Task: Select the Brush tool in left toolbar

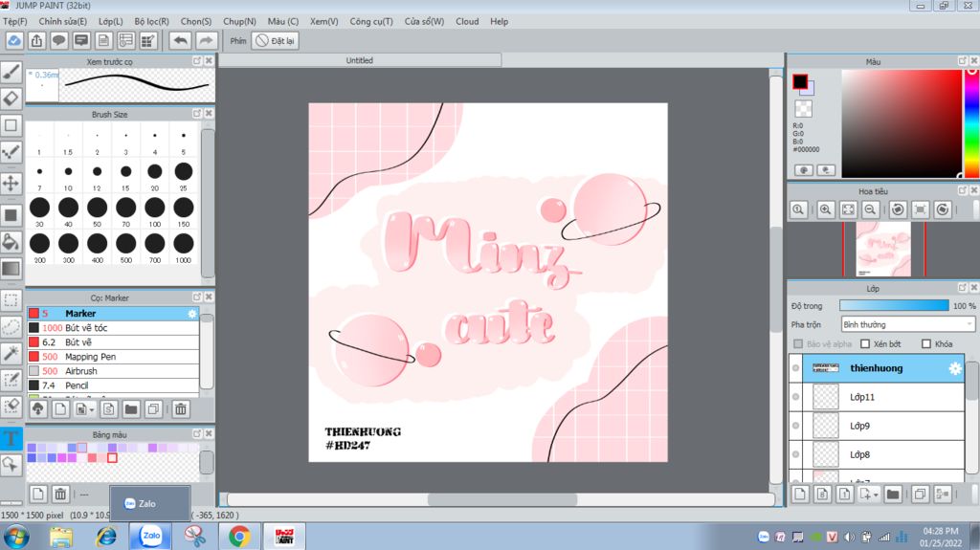Action: 11,72
